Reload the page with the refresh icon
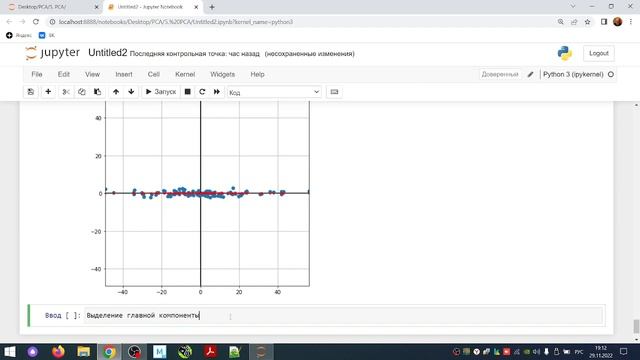The width and height of the screenshot is (640, 360). pyautogui.click(x=36, y=22)
